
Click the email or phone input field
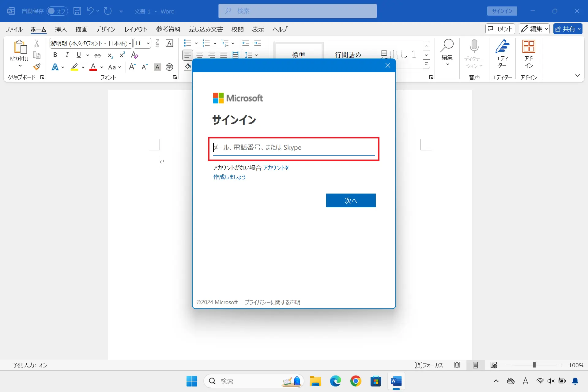pos(294,148)
